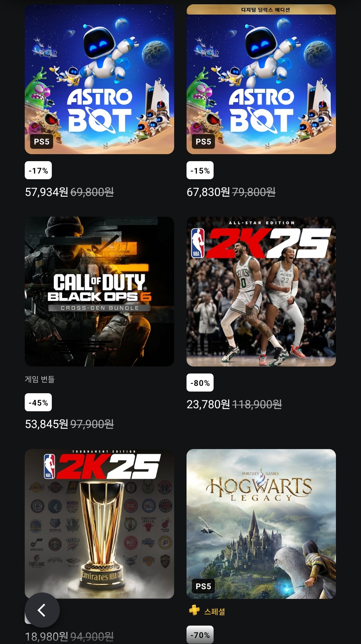The image size is (361, 644).
Task: Tap the -70% discount badge
Action: [200, 635]
